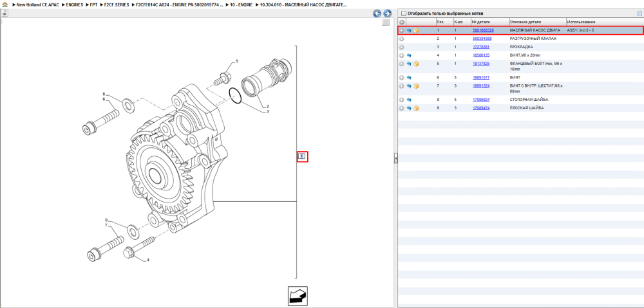
Task: Select callout number 5 on the diagram
Action: click(236, 62)
